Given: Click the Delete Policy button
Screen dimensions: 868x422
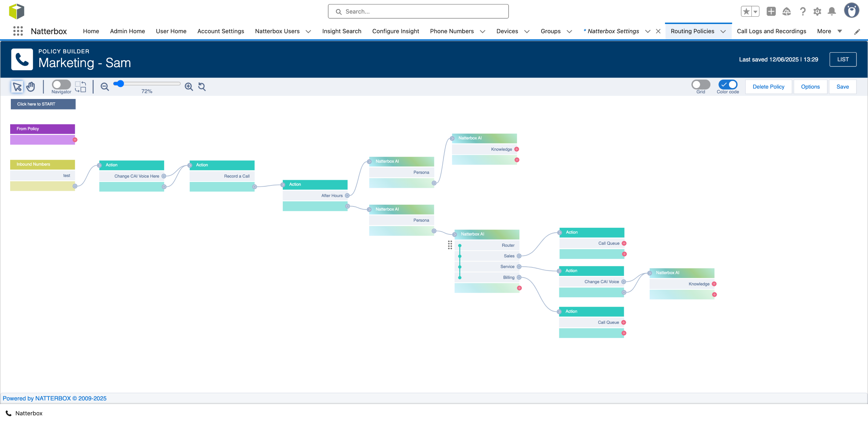Looking at the screenshot, I should pyautogui.click(x=768, y=87).
